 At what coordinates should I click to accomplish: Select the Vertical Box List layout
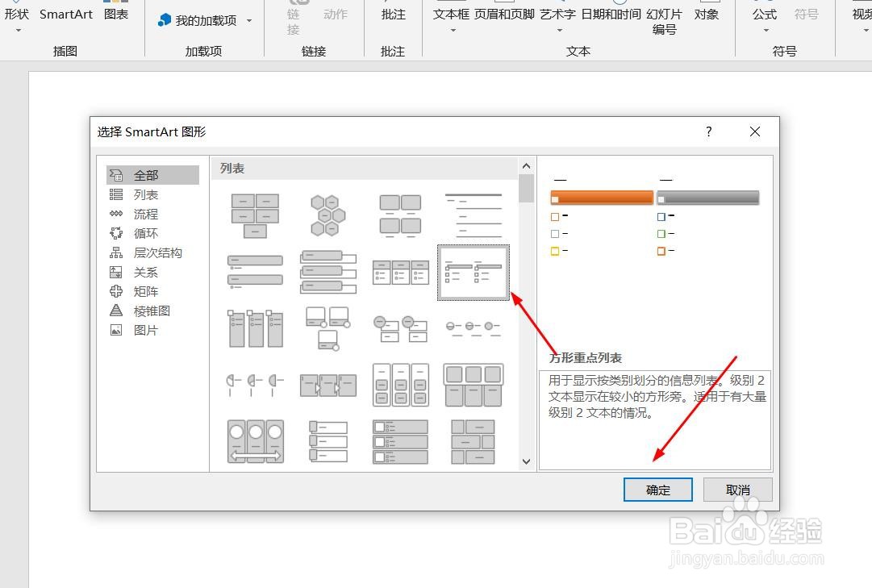click(x=328, y=273)
